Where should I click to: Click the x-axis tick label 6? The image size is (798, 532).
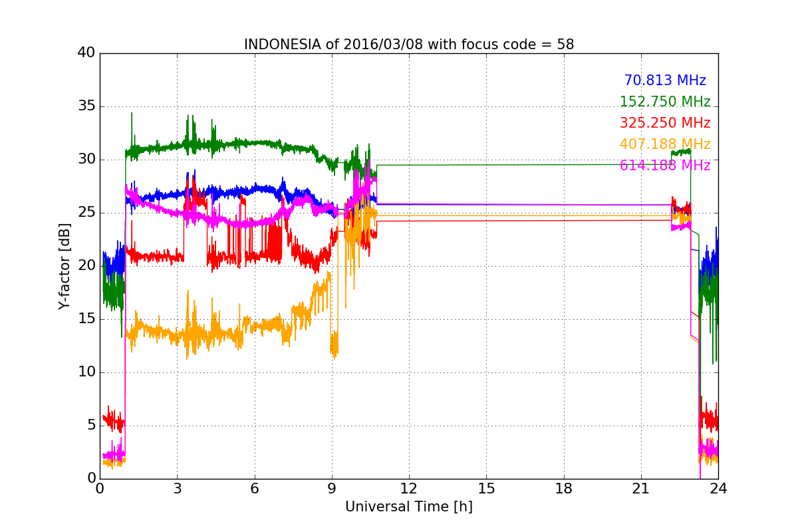point(255,489)
